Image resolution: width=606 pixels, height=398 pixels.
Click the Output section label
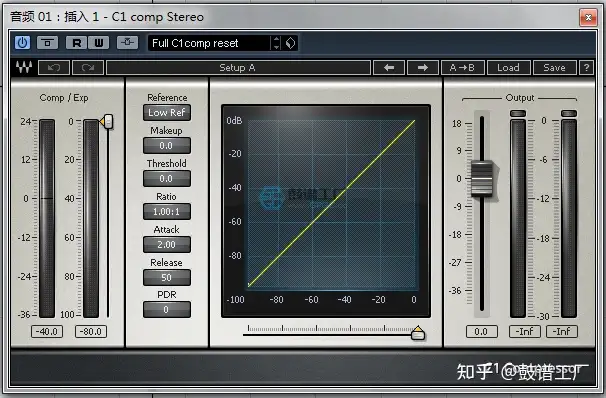[x=520, y=98]
